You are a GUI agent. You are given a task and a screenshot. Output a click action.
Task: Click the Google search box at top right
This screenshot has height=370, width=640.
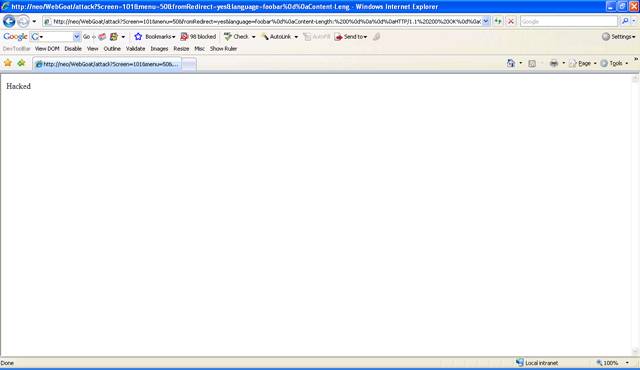(x=569, y=21)
